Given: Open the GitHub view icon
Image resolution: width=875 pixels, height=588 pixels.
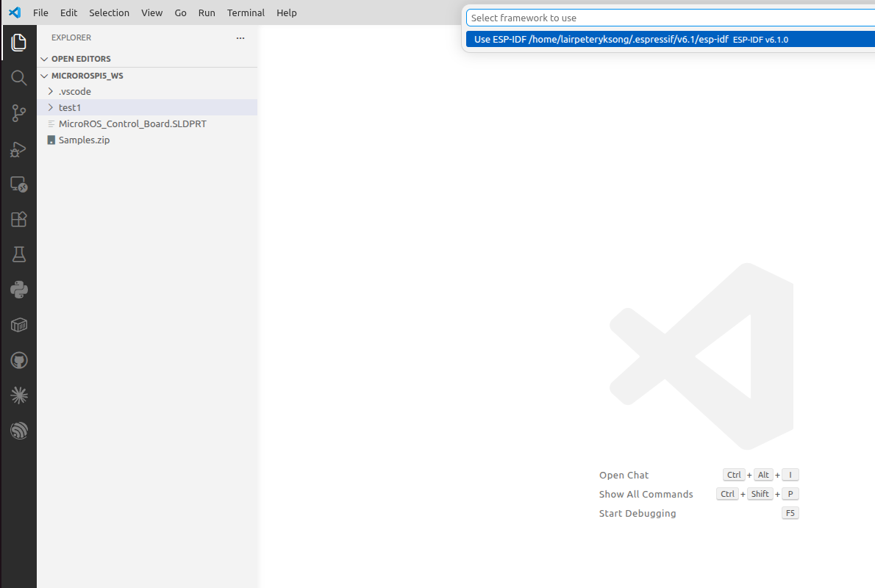Looking at the screenshot, I should pyautogui.click(x=18, y=360).
